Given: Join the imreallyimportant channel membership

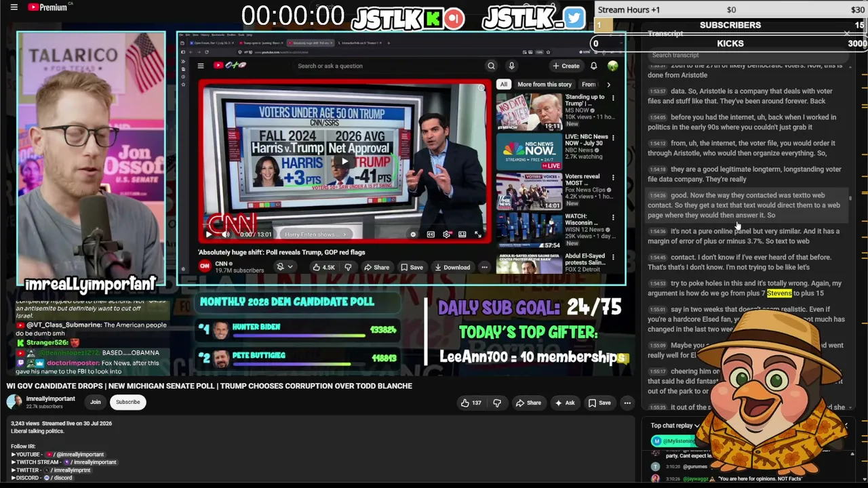Looking at the screenshot, I should pyautogui.click(x=96, y=402).
